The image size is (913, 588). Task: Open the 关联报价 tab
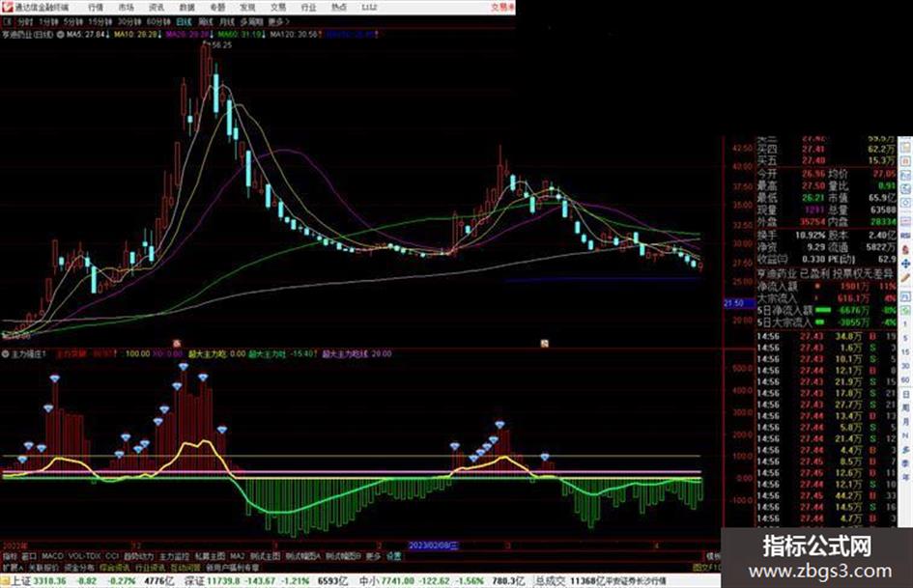click(43, 568)
